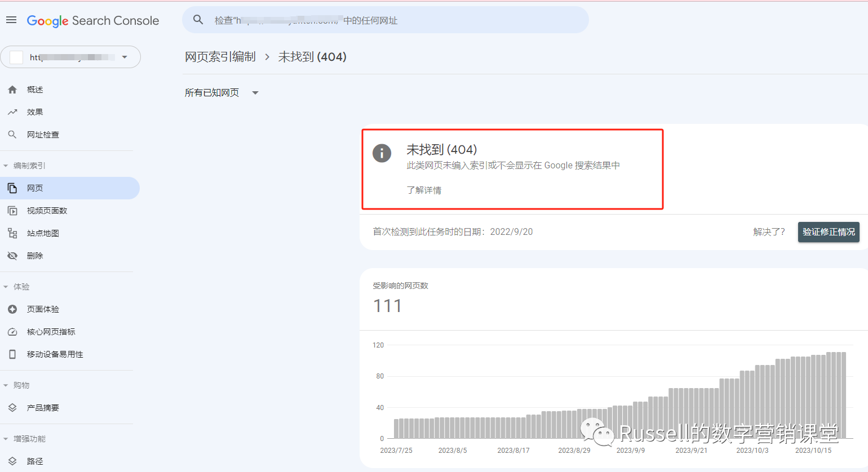
Task: Select the 网页 pages indexing report
Action: pyautogui.click(x=36, y=188)
